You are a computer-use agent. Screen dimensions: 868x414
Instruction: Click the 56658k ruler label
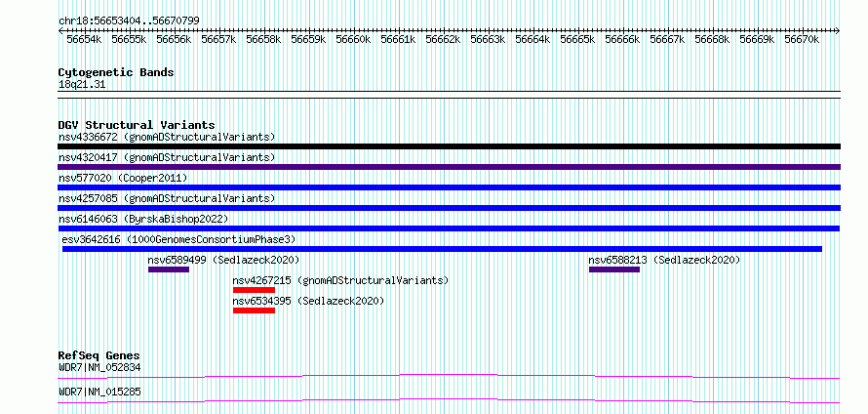263,39
